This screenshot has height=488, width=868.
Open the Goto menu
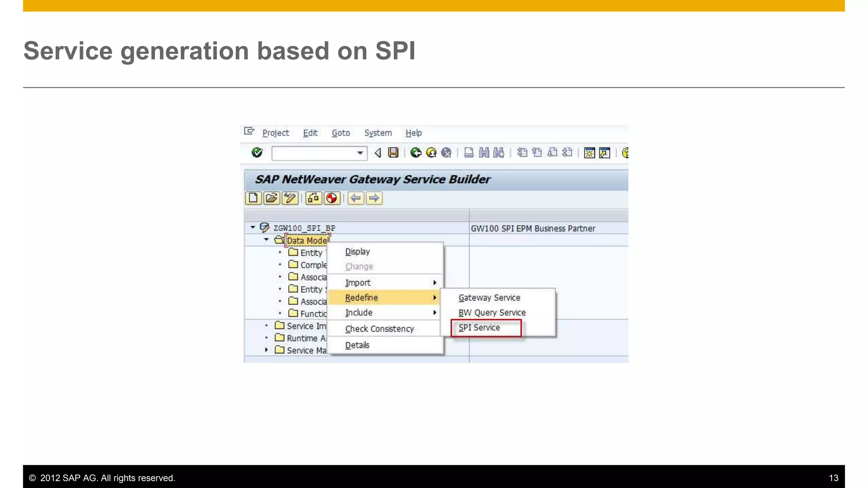pyautogui.click(x=341, y=133)
